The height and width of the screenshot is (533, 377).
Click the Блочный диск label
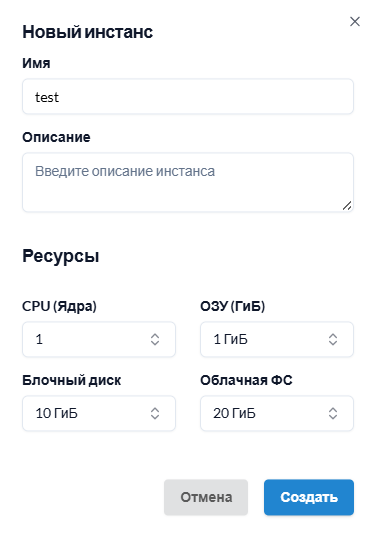pos(72,380)
